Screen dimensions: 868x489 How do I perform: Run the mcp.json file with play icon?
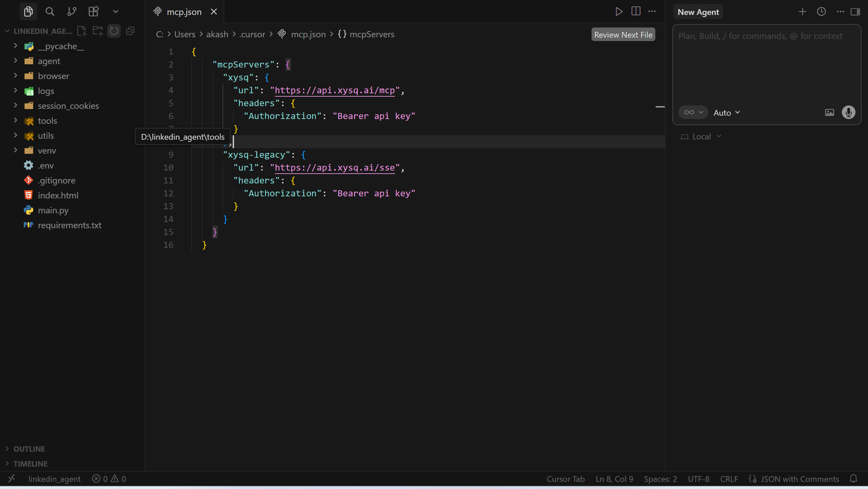click(619, 12)
